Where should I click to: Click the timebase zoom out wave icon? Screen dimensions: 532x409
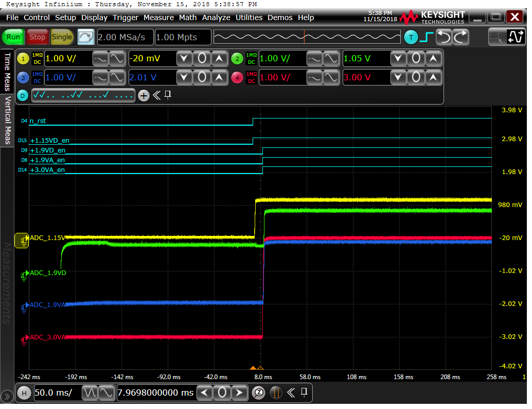tap(90, 393)
